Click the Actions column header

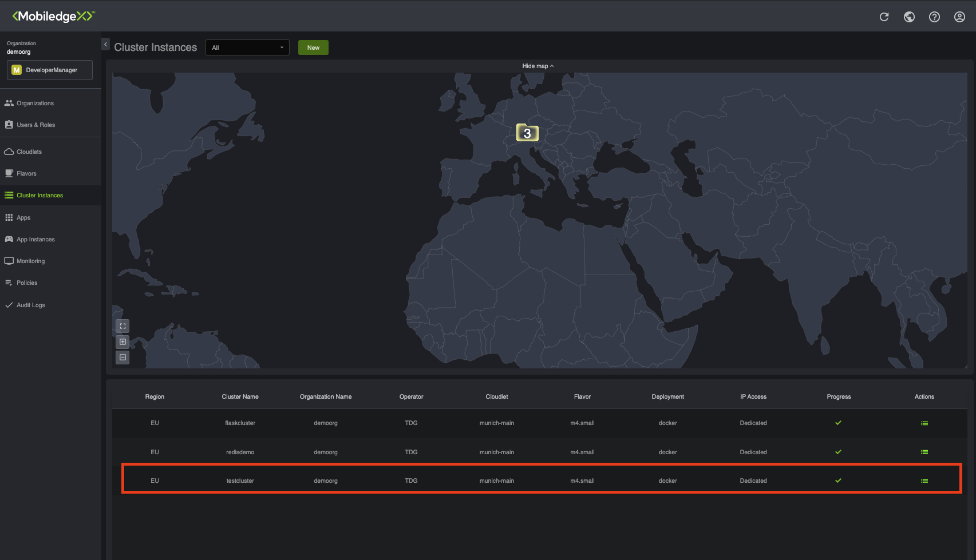[x=924, y=396]
